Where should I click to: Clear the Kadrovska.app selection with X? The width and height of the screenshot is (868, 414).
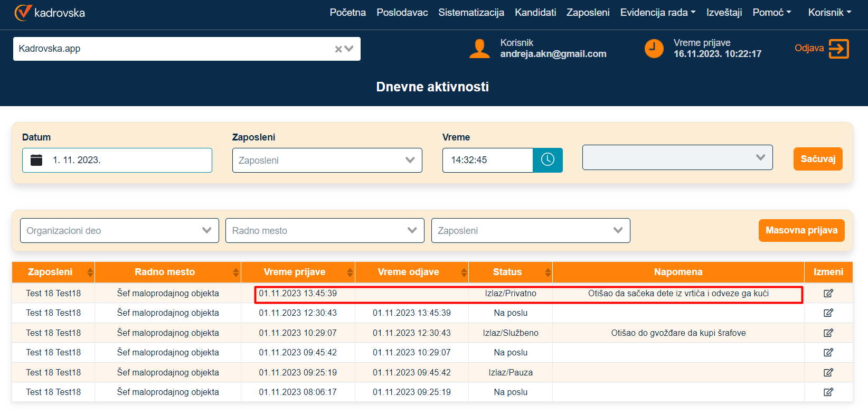point(338,49)
